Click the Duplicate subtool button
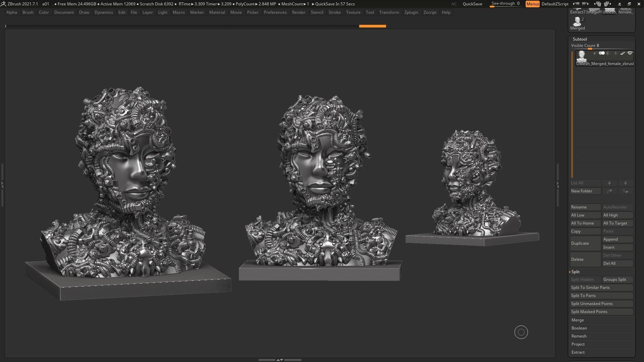This screenshot has height=362, width=644. tap(585, 243)
